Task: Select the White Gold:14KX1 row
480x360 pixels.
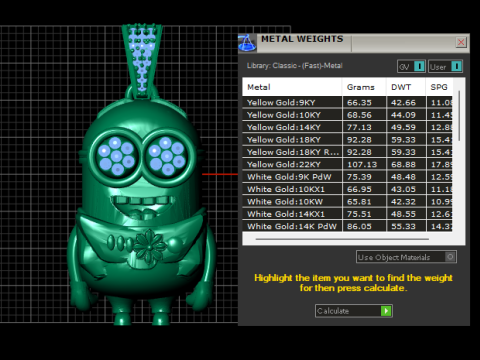Action: click(x=347, y=214)
